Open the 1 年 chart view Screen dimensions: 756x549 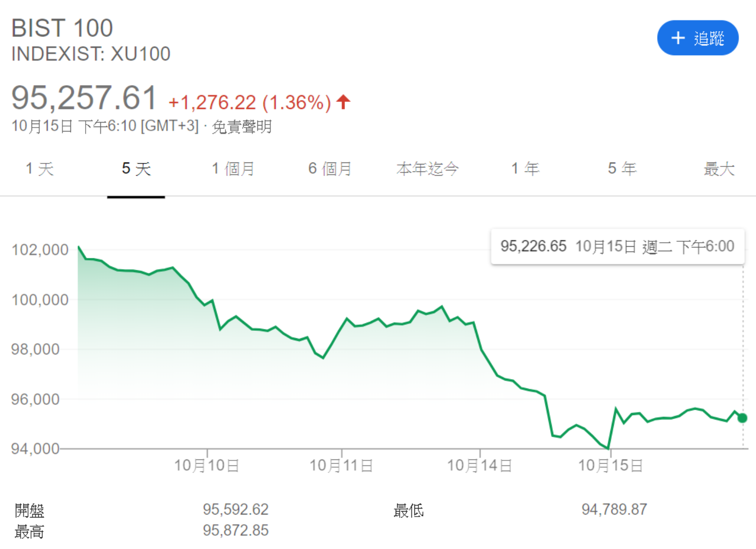(525, 169)
